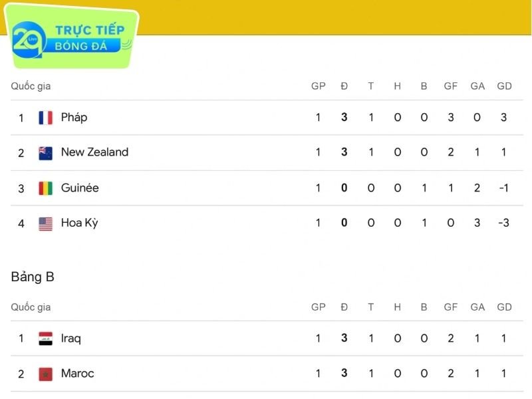Select the Guinée team name

pos(80,188)
